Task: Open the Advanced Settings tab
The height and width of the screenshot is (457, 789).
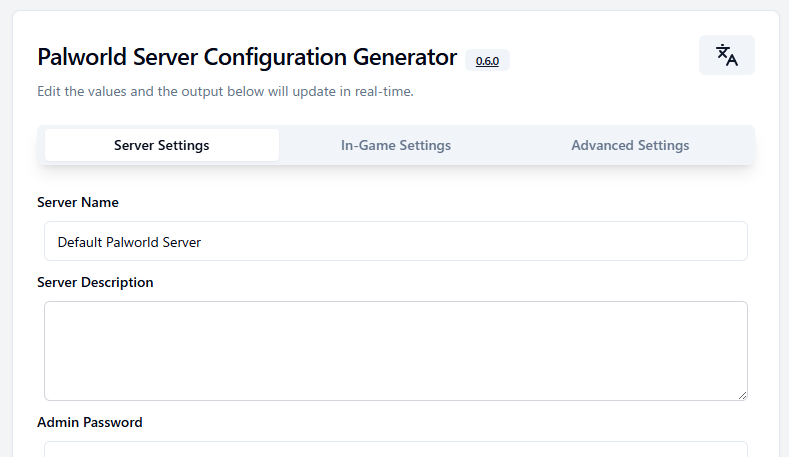Action: click(630, 145)
